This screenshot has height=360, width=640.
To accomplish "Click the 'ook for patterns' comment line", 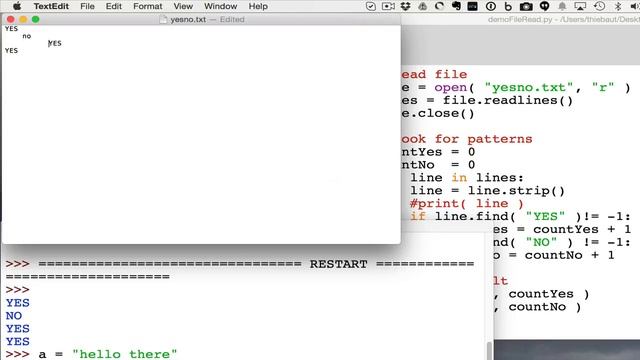I will point(467,139).
